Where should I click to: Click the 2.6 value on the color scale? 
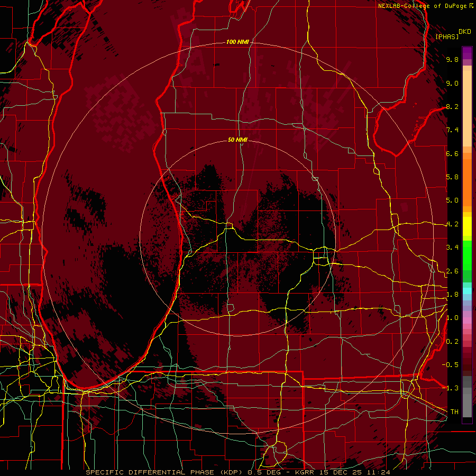[452, 271]
